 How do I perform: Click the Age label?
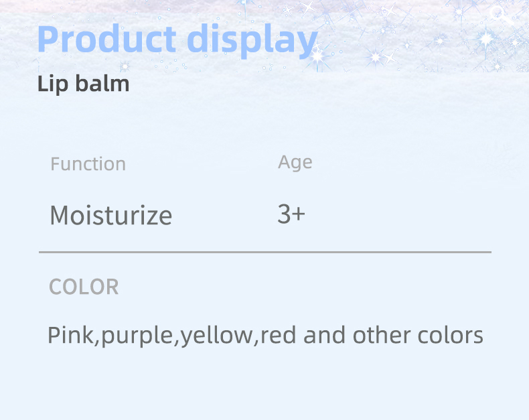(x=295, y=162)
